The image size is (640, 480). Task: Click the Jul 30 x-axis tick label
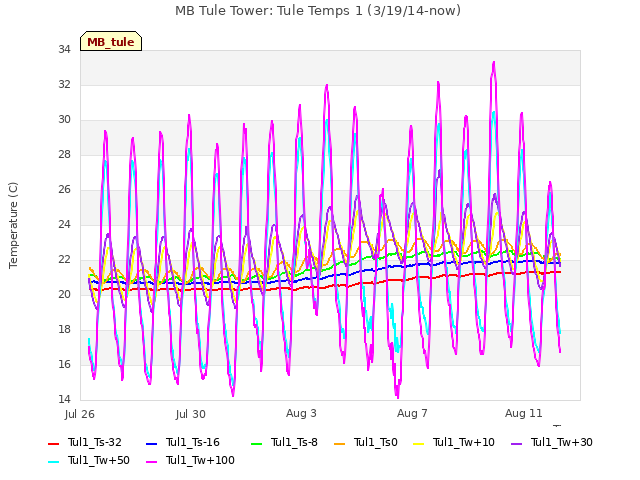191,414
